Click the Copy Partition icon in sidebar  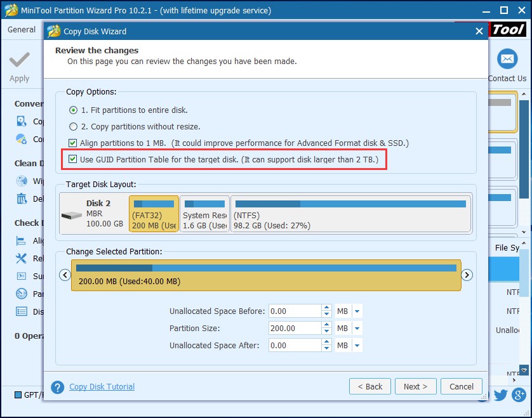[22, 139]
